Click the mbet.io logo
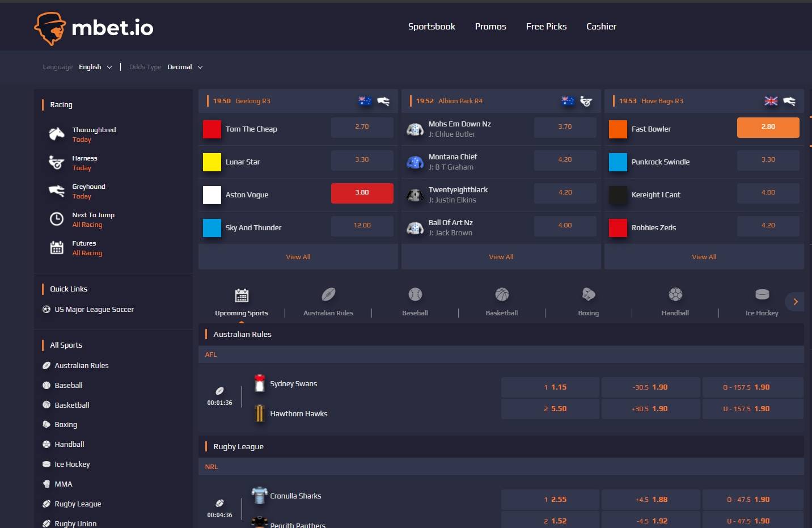Viewport: 812px width, 528px height. point(94,28)
